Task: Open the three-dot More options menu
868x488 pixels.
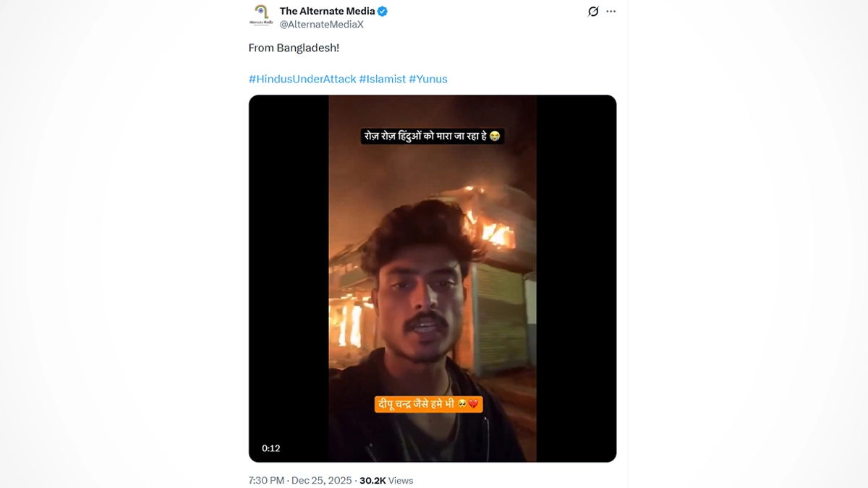Action: (x=611, y=12)
